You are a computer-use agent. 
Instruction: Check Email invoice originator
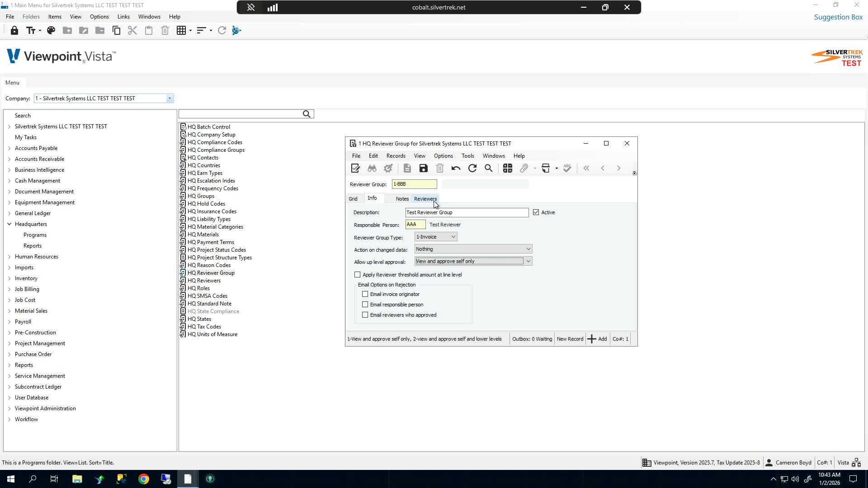[365, 294]
